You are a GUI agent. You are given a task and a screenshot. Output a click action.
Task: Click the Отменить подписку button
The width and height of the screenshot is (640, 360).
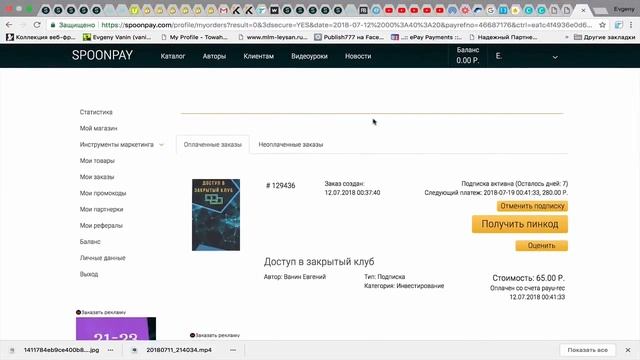pyautogui.click(x=532, y=206)
